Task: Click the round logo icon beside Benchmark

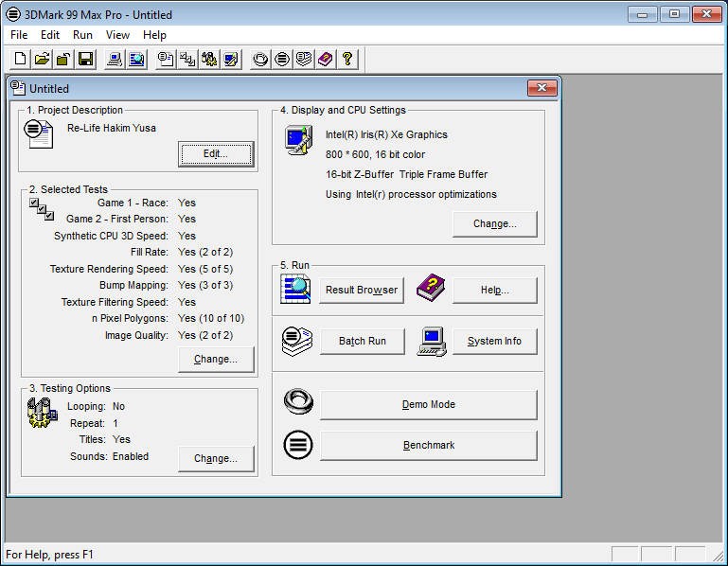Action: point(298,445)
